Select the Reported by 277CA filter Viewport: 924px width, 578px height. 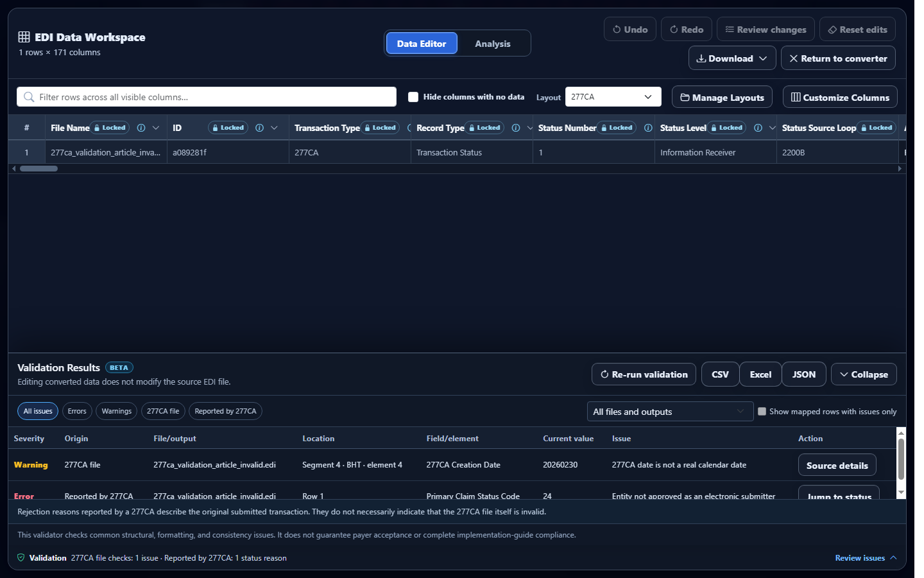[x=225, y=411]
